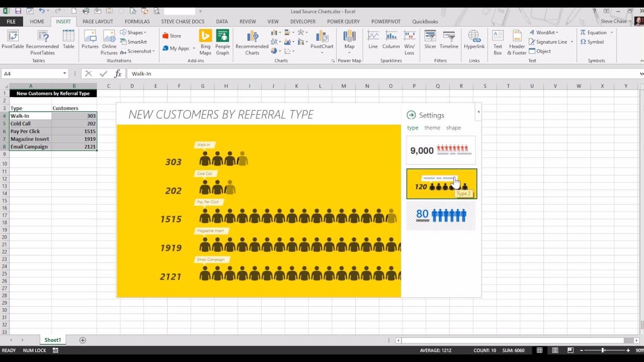Switch to Normal view in status bar
This screenshot has width=644, height=362.
click(539, 350)
